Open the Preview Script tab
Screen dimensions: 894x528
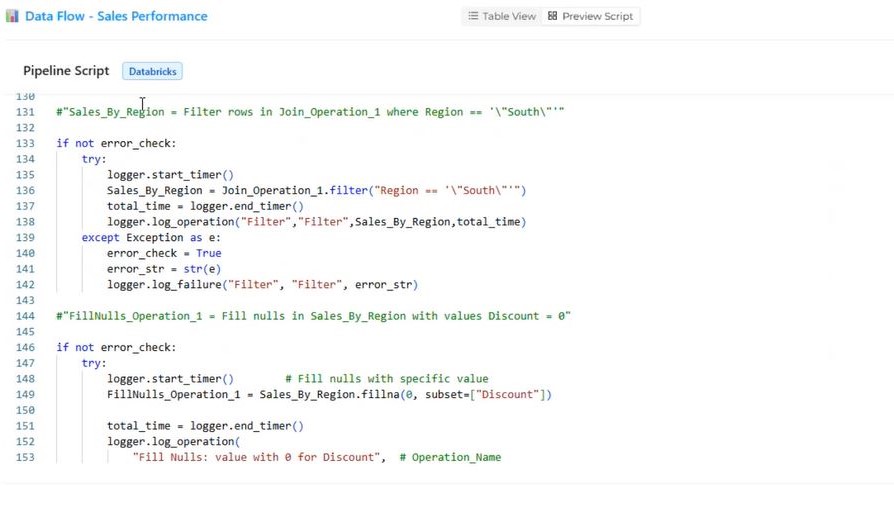[589, 16]
